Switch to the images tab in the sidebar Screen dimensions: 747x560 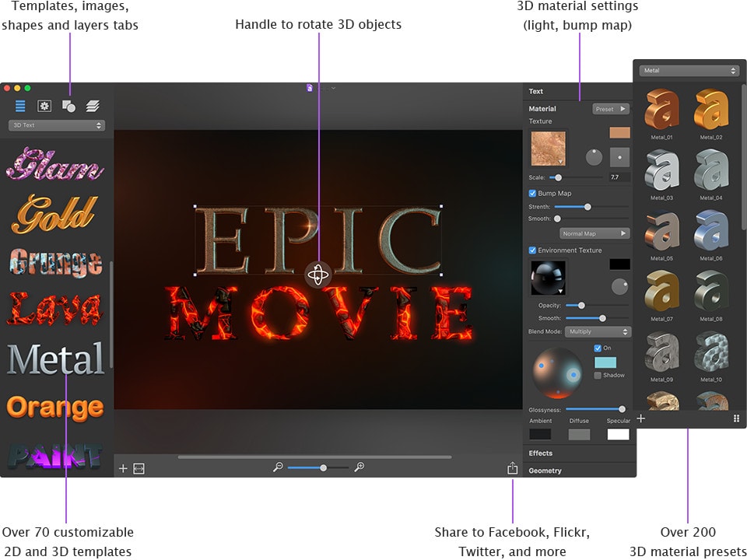point(45,106)
